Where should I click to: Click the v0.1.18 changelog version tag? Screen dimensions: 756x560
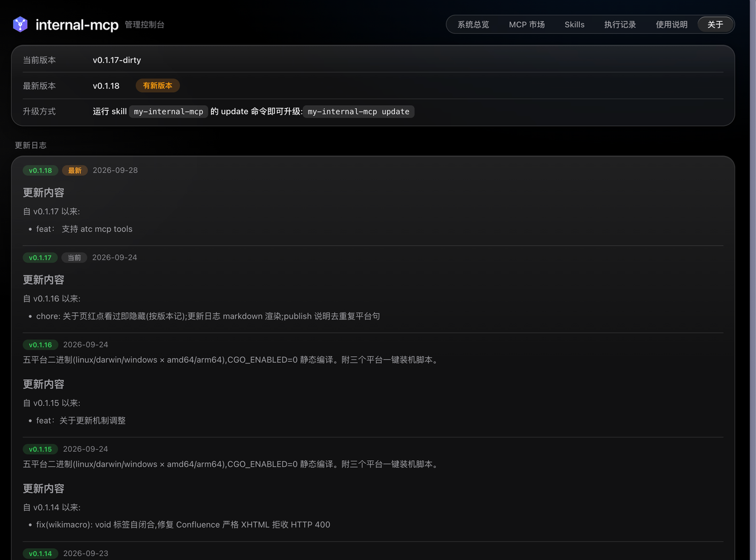(40, 170)
